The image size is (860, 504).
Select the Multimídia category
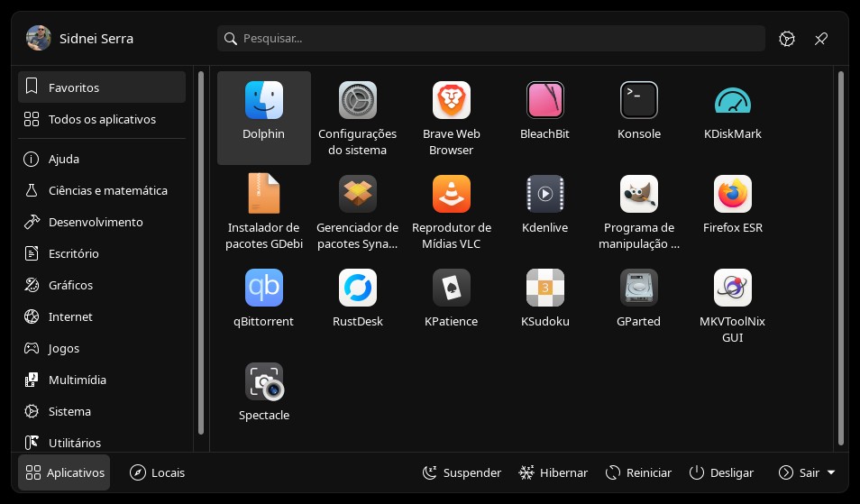(x=102, y=380)
